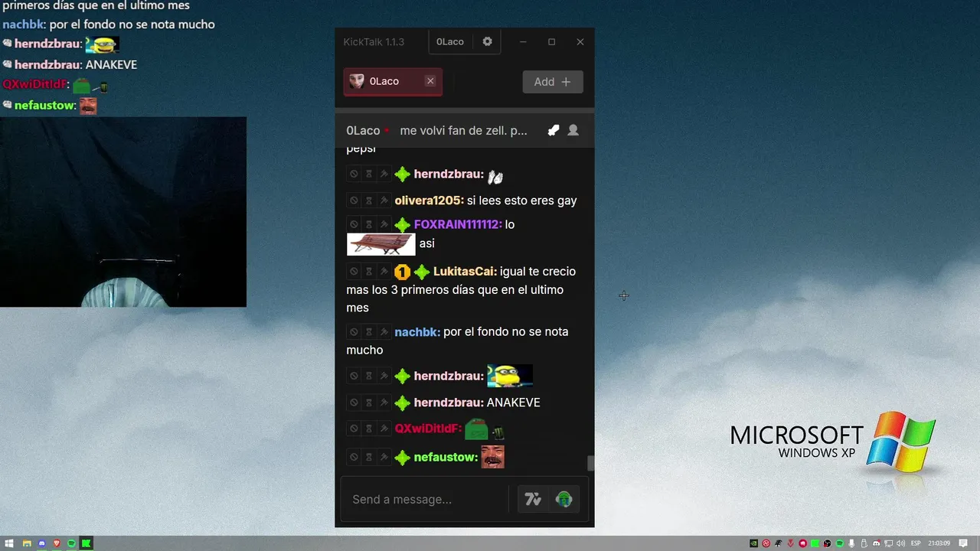Click gavel icon on herndzbrau praying hands message

384,174
